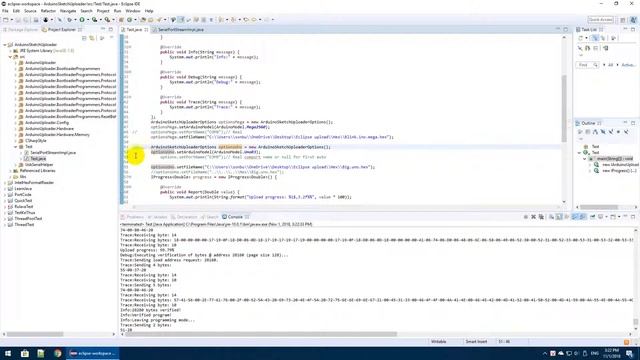This screenshot has width=640, height=360.
Task: Click the Save toolbar icon
Action: point(19,20)
